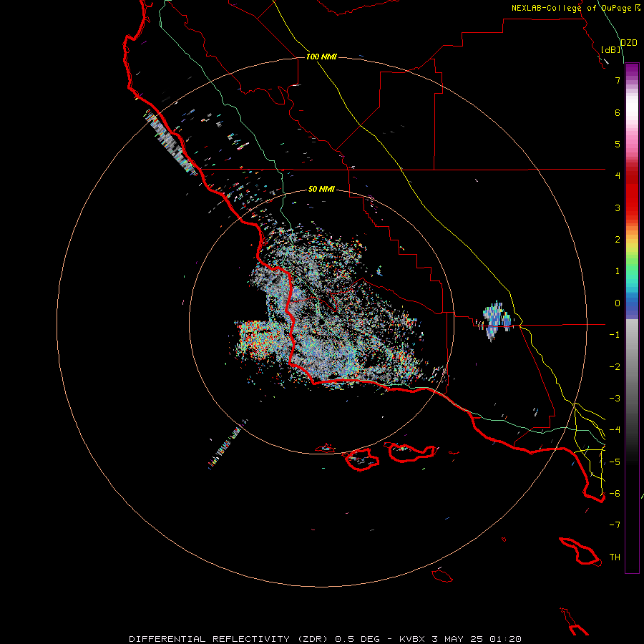Click the scale value "-7"
Screen dimensions: 644x644
click(615, 525)
